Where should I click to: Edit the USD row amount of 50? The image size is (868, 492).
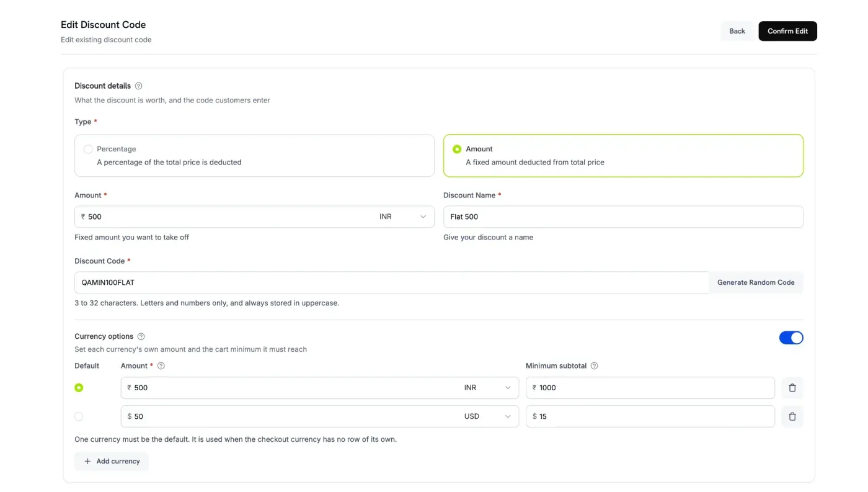[x=290, y=416]
